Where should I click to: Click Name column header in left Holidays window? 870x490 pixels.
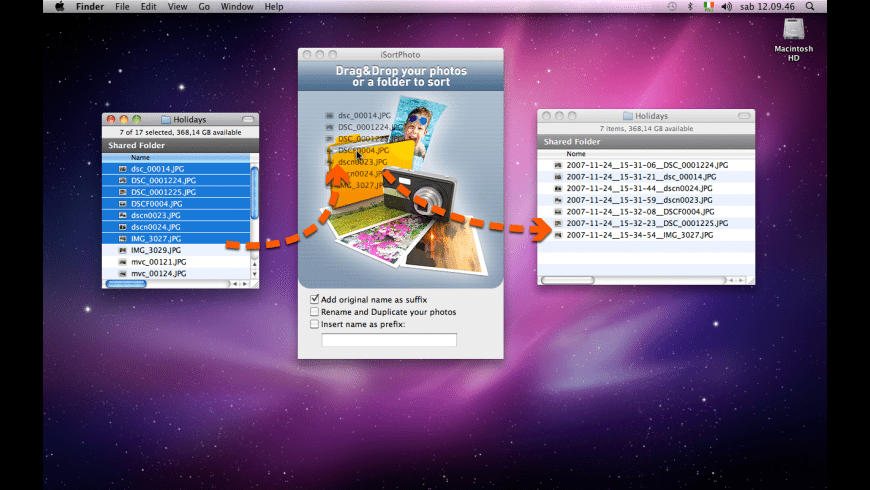point(176,158)
